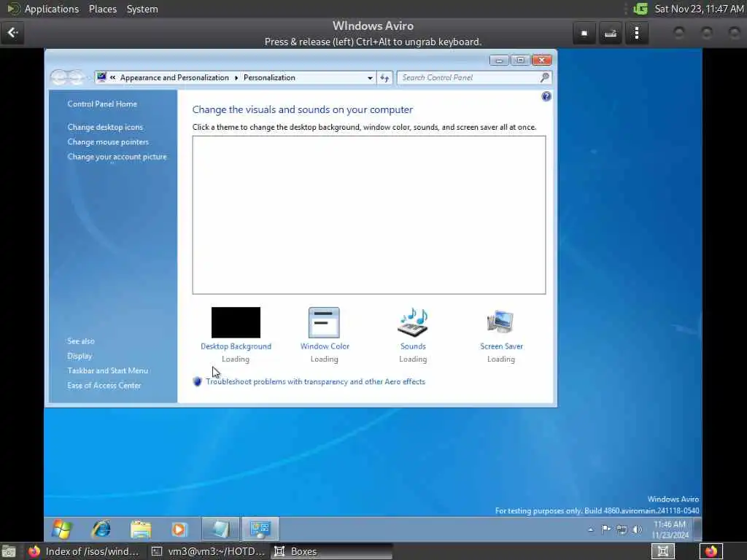Launch Windows Media Player from taskbar
This screenshot has height=560, width=747.
point(179,529)
